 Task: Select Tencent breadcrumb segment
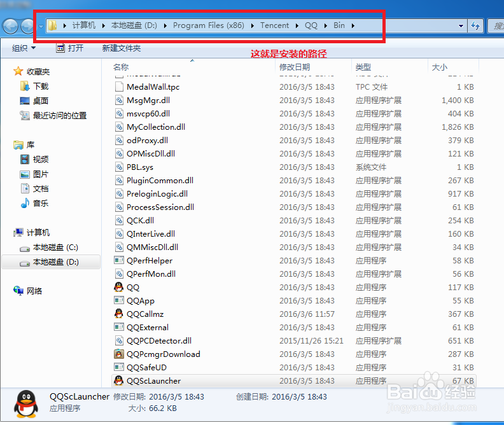click(274, 25)
